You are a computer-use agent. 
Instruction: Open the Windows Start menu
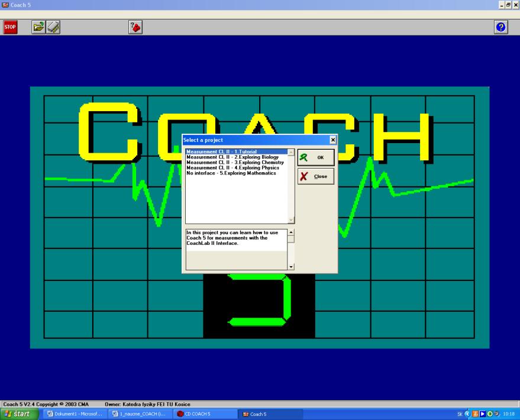(20, 414)
